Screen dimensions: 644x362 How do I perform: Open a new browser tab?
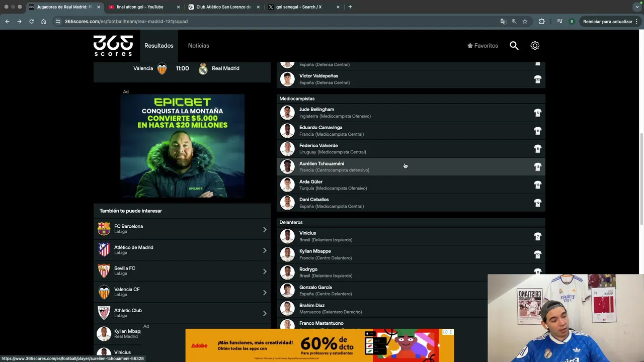click(350, 7)
